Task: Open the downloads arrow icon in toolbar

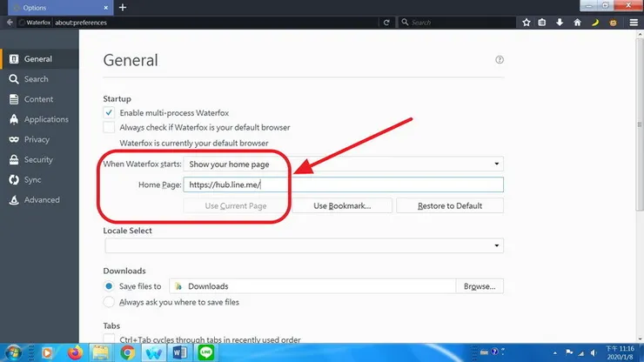Action: pos(560,22)
